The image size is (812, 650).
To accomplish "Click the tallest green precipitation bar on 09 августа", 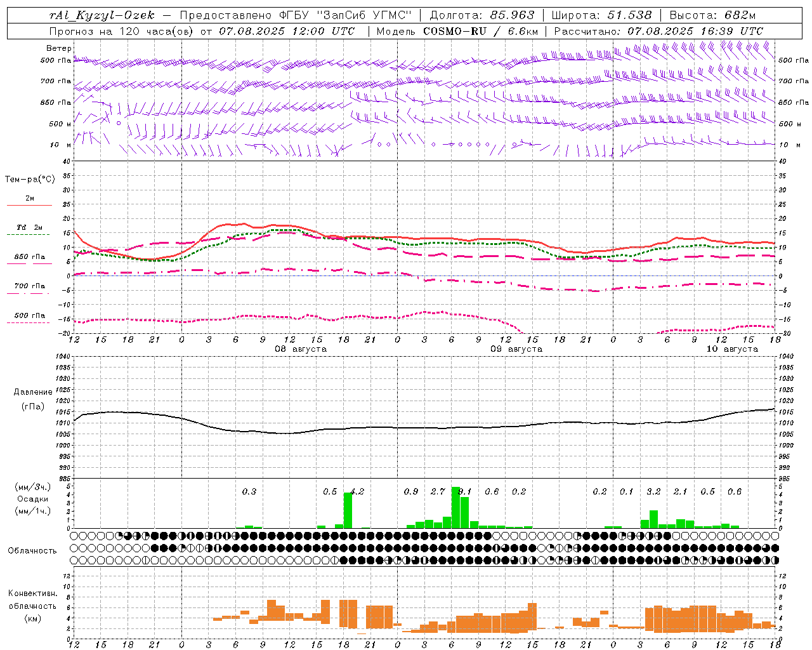I will click(455, 507).
